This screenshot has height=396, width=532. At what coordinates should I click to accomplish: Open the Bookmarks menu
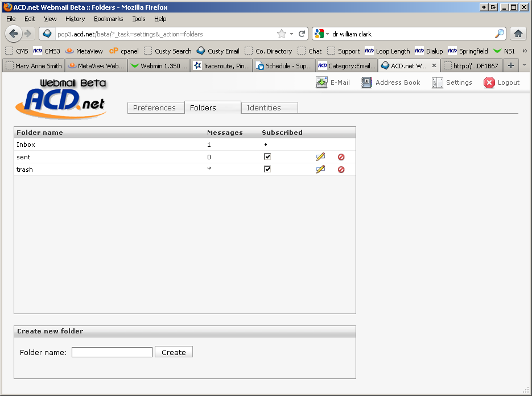tap(108, 19)
